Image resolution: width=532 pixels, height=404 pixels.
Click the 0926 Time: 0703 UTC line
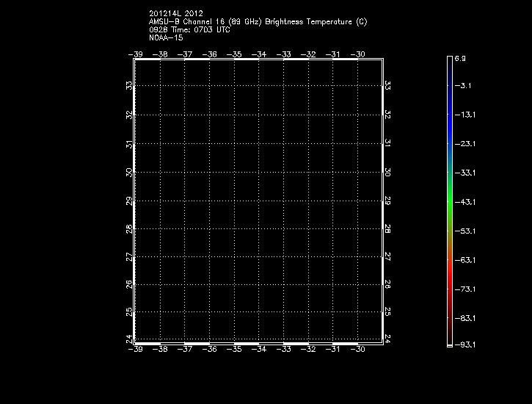[x=189, y=29]
